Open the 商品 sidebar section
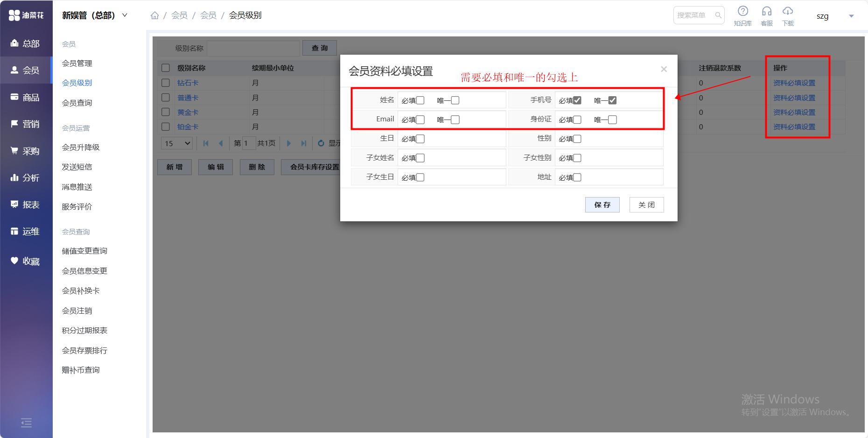868x438 pixels. [26, 97]
